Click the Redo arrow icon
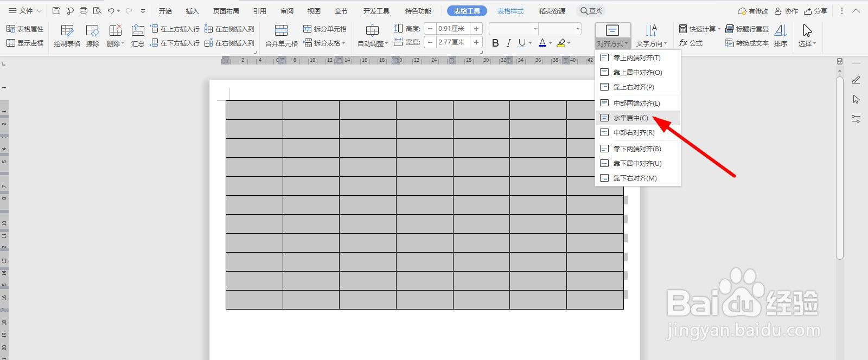This screenshot has height=360, width=868. 129,11
